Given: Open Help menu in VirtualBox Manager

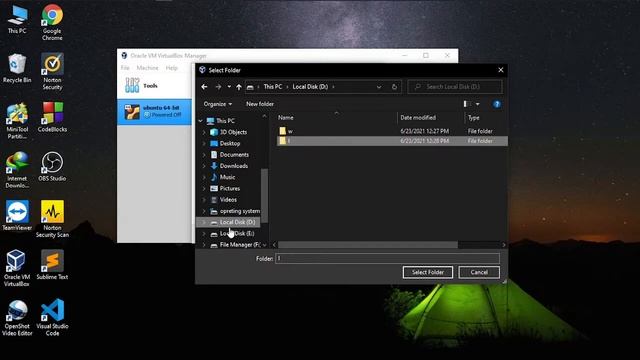Looking at the screenshot, I should [x=171, y=68].
